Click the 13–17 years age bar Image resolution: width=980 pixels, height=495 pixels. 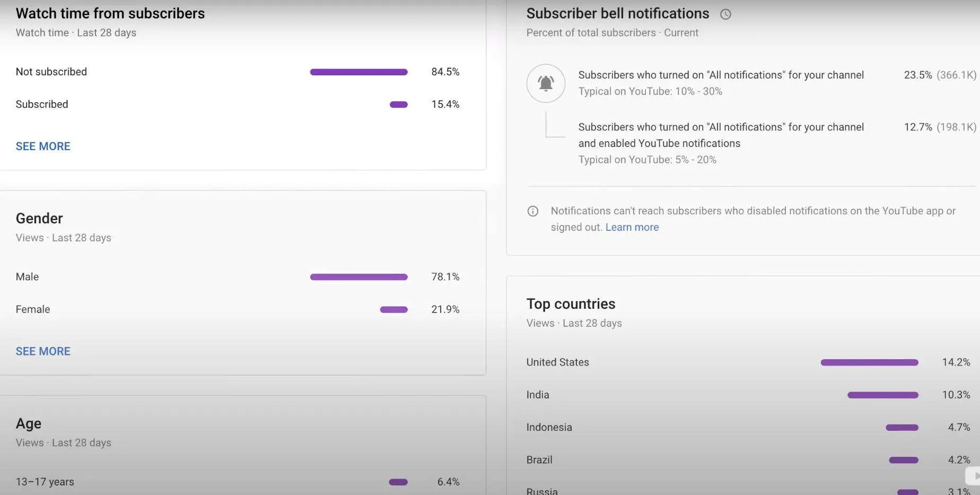[x=398, y=482]
